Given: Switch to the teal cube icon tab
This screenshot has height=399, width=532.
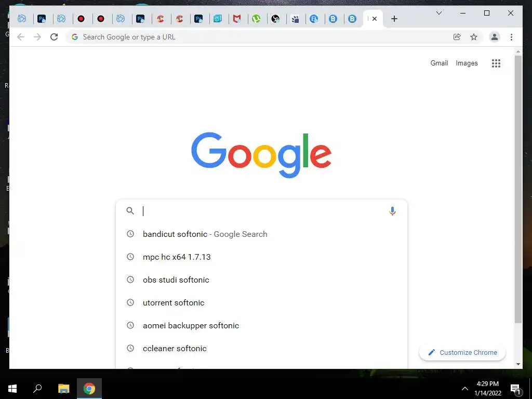Looking at the screenshot, I should 218,19.
